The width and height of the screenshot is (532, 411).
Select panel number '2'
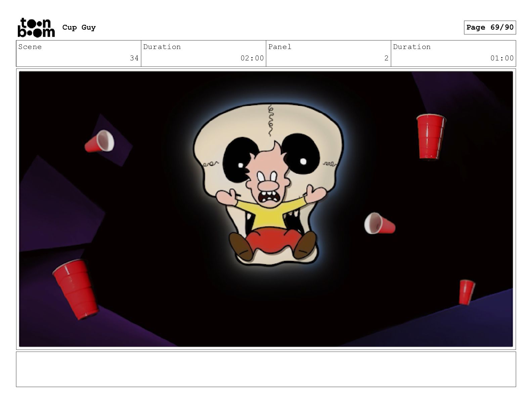386,58
